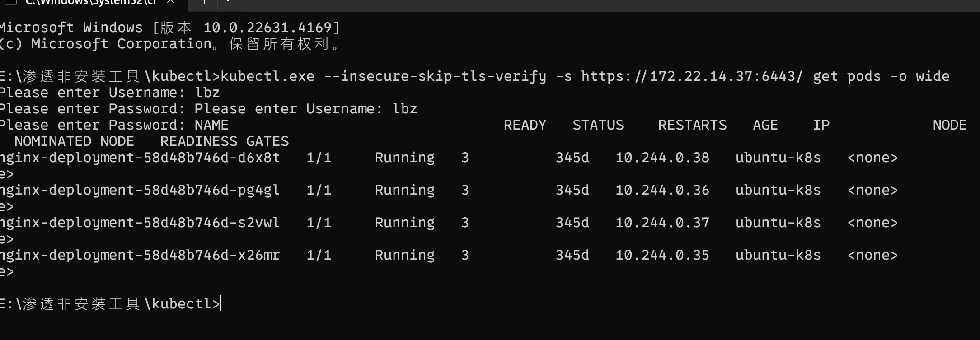The image size is (980, 340).
Task: Click the IP address 10.244.0.38
Action: (662, 158)
